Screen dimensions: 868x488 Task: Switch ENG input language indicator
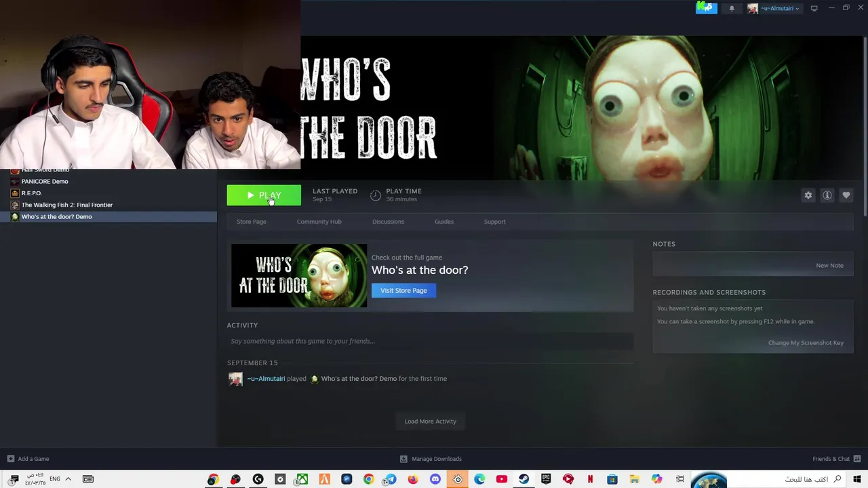tap(55, 479)
